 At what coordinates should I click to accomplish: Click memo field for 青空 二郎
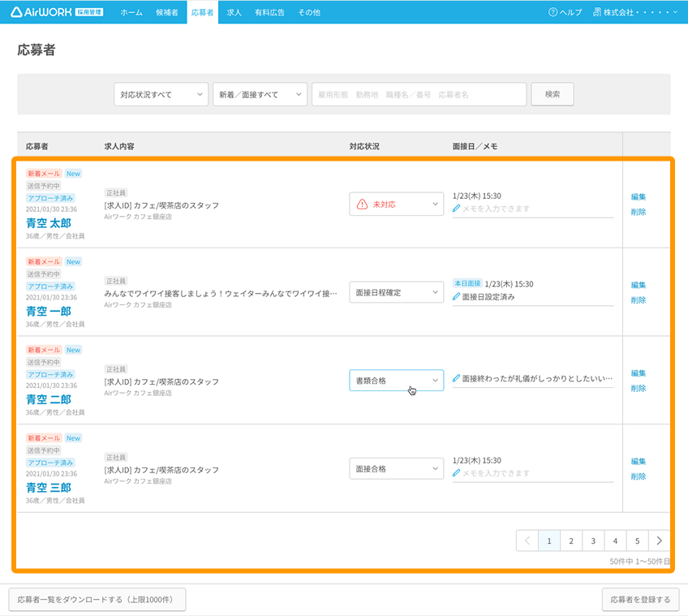(x=533, y=379)
